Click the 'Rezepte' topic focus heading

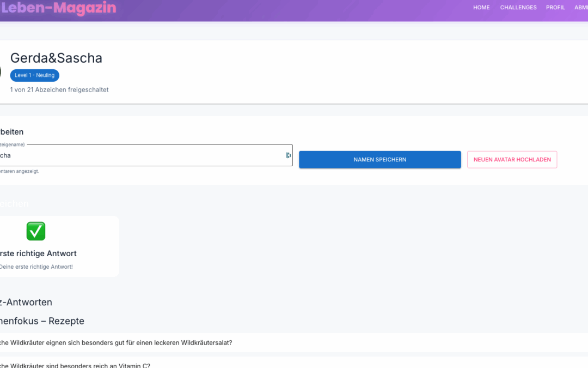(42, 321)
